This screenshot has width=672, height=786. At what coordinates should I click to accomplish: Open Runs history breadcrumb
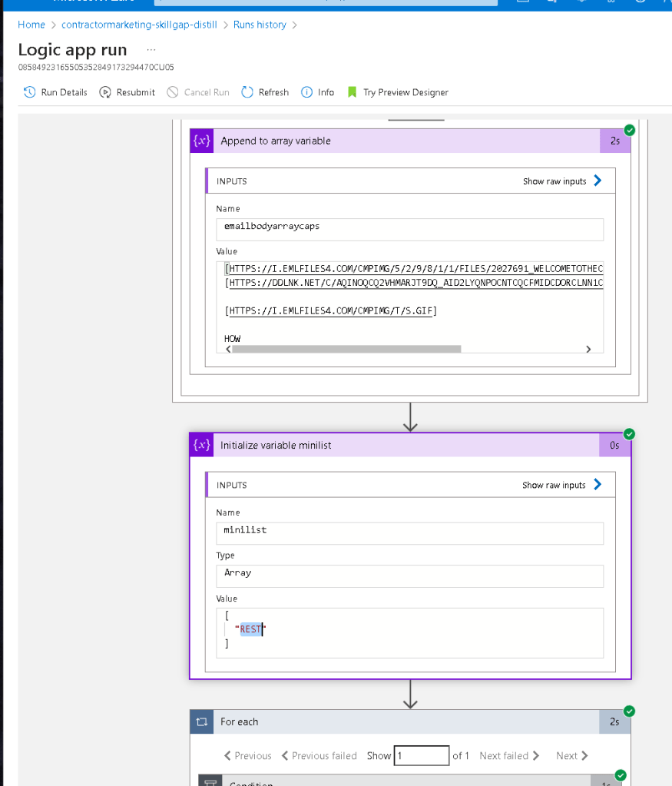(260, 25)
